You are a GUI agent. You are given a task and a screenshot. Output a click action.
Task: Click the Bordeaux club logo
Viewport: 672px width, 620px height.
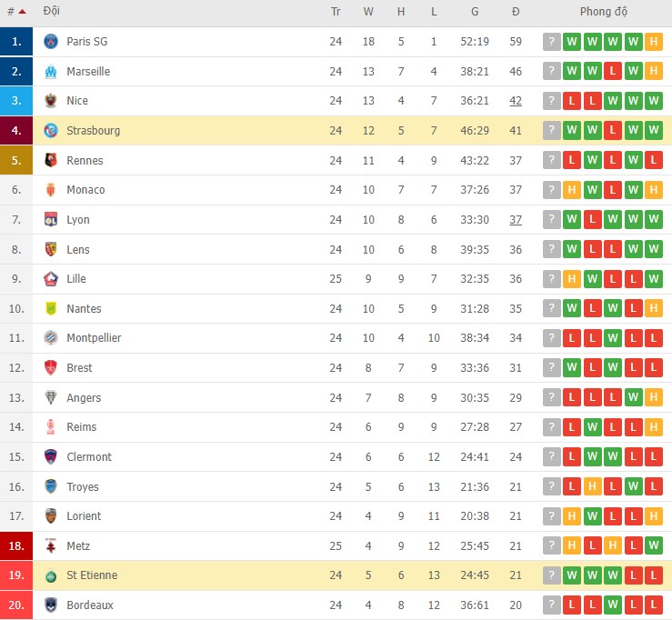(x=51, y=605)
